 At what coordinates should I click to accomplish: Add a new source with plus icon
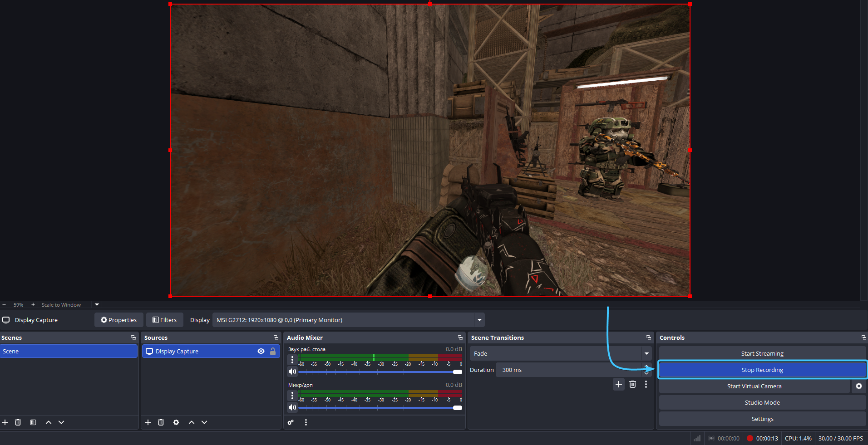pyautogui.click(x=148, y=422)
